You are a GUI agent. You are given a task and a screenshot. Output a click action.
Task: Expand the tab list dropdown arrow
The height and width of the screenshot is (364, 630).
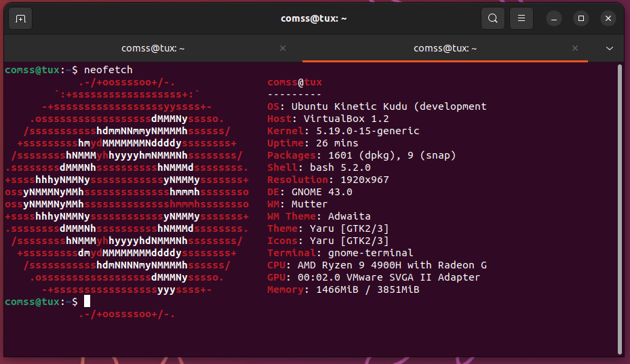610,48
